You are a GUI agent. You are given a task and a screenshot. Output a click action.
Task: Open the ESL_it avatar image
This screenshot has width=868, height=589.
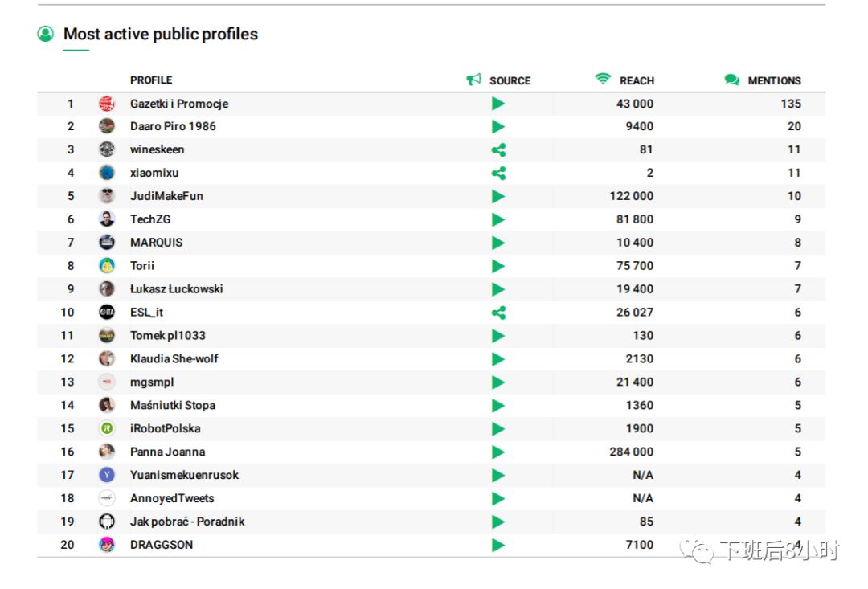[107, 313]
